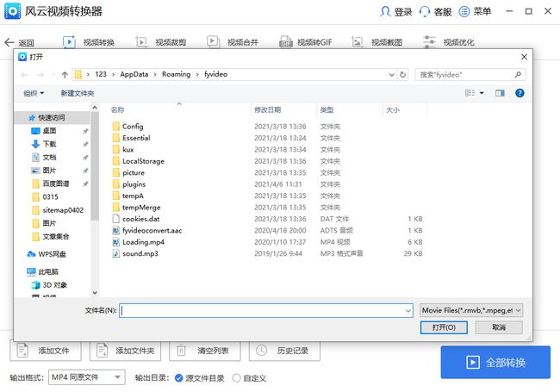Click 全部转换 convert all button
Image resolution: width=560 pixels, height=392 pixels.
pyautogui.click(x=495, y=363)
